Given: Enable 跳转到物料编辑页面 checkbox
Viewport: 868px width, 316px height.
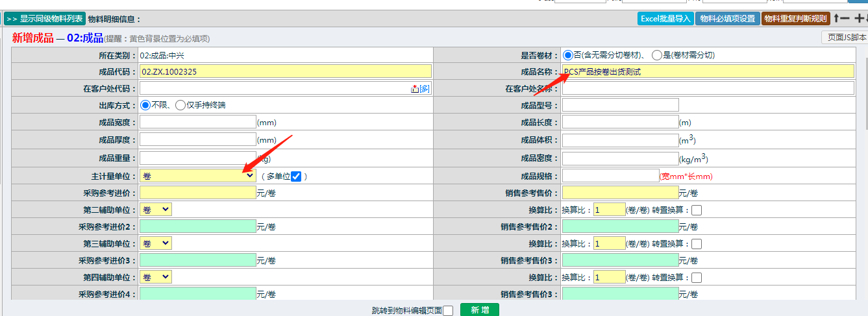Looking at the screenshot, I should point(448,311).
